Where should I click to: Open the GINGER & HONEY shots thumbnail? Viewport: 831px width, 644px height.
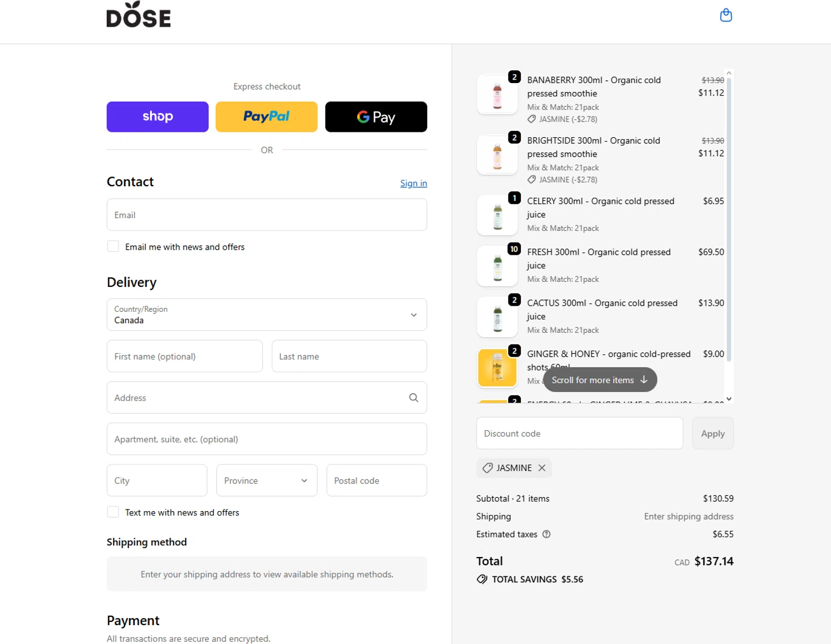pos(497,368)
